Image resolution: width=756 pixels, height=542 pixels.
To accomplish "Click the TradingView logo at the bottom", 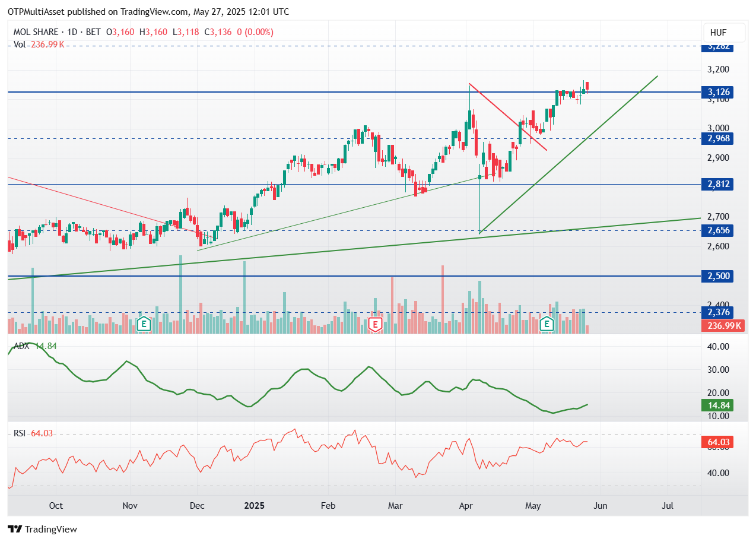I will pos(42,529).
